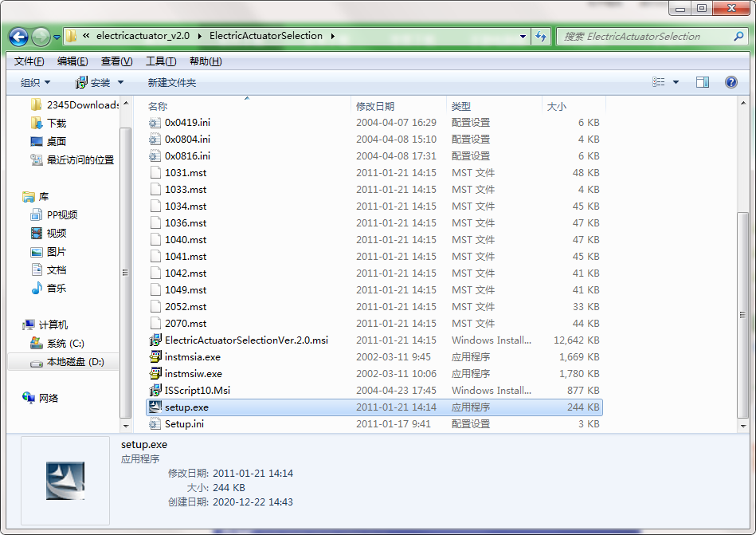Show the preview pane icon

pyautogui.click(x=702, y=81)
